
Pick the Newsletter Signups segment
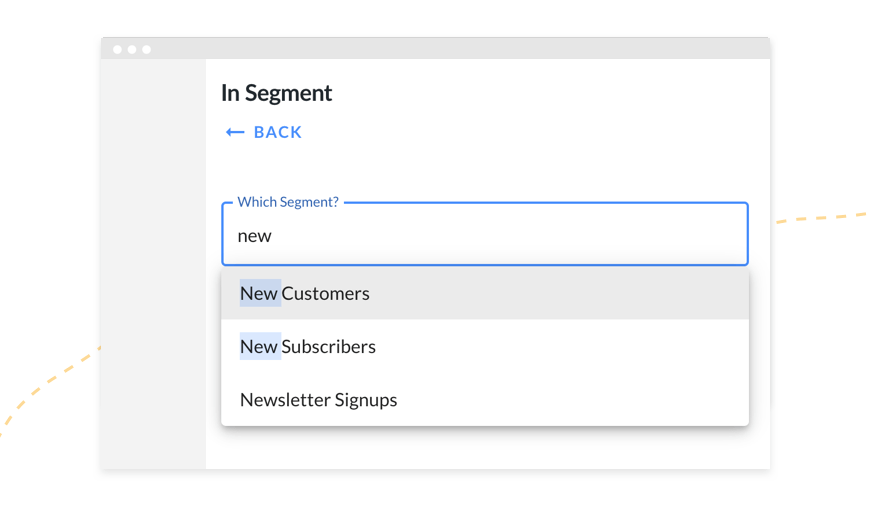pos(485,399)
